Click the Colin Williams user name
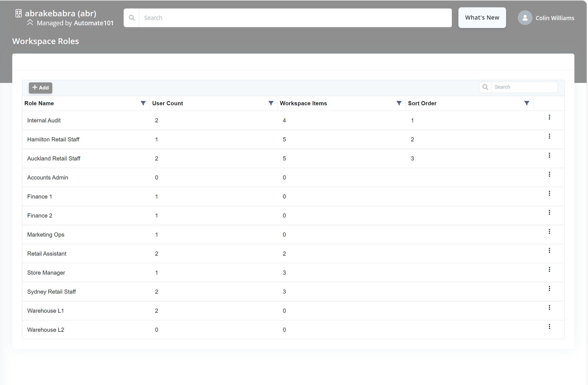588x385 pixels. click(x=555, y=18)
